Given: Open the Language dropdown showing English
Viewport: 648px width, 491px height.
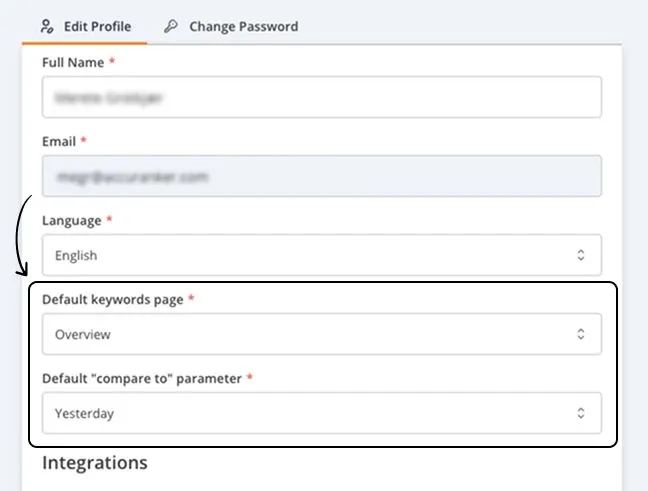Looking at the screenshot, I should click(321, 255).
